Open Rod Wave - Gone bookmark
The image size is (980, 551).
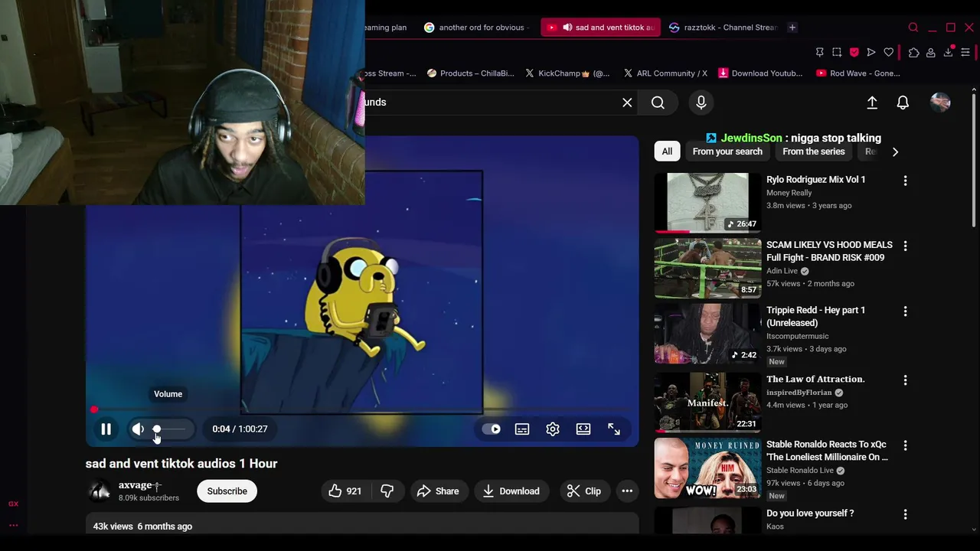[x=858, y=73]
